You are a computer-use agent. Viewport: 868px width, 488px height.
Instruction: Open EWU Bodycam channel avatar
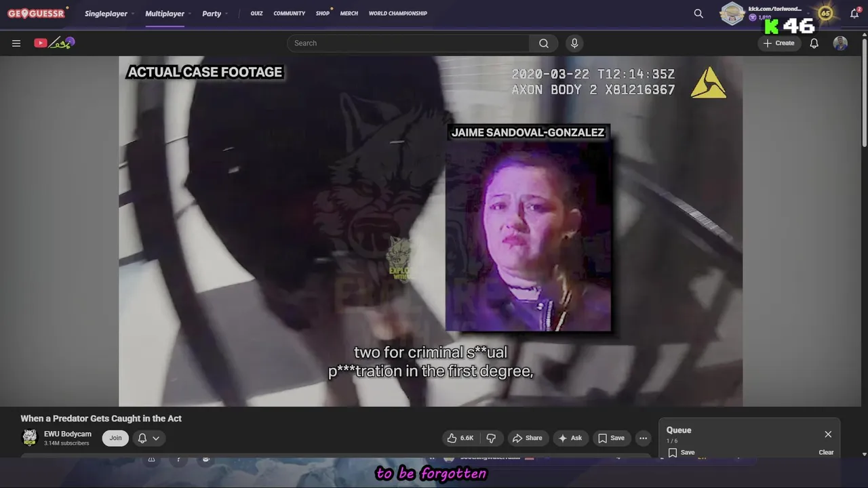point(29,438)
